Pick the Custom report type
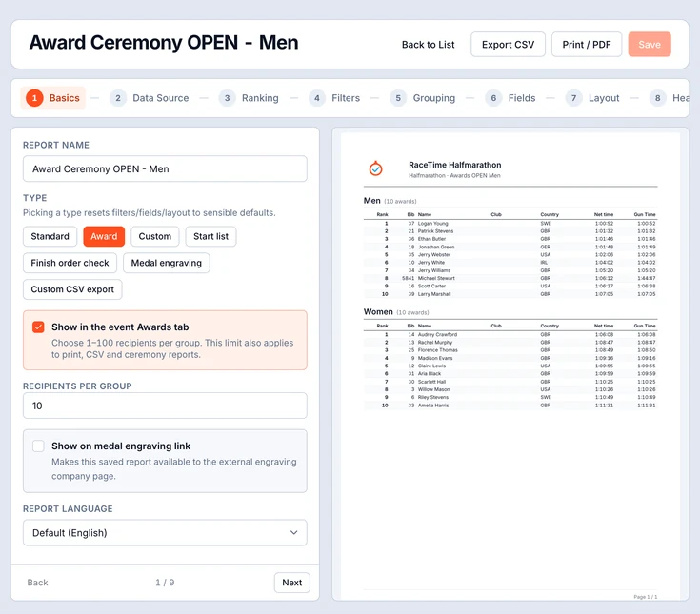The image size is (700, 614). coord(155,236)
